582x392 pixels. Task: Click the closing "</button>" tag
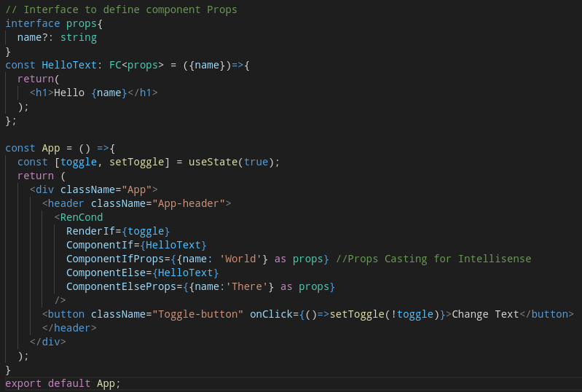click(x=546, y=315)
